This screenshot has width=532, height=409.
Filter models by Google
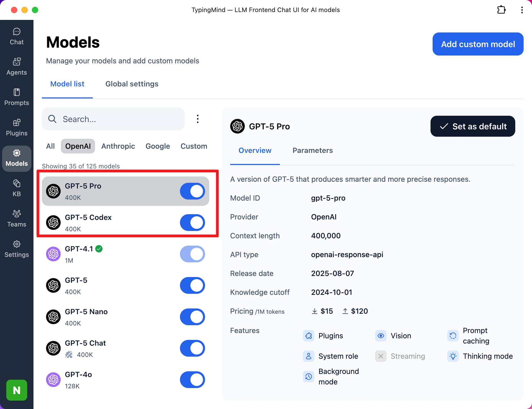[x=158, y=146]
